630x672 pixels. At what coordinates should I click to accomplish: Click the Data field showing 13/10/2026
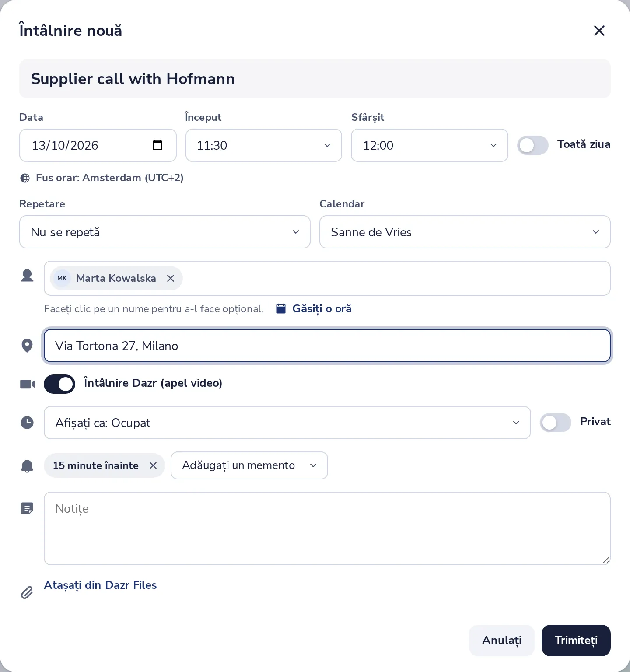tap(98, 145)
